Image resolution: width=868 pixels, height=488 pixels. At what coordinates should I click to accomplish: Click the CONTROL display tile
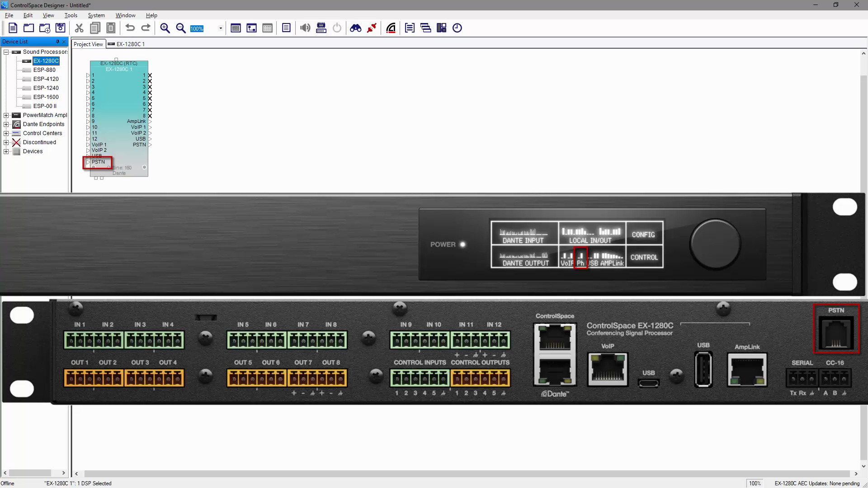pyautogui.click(x=644, y=257)
